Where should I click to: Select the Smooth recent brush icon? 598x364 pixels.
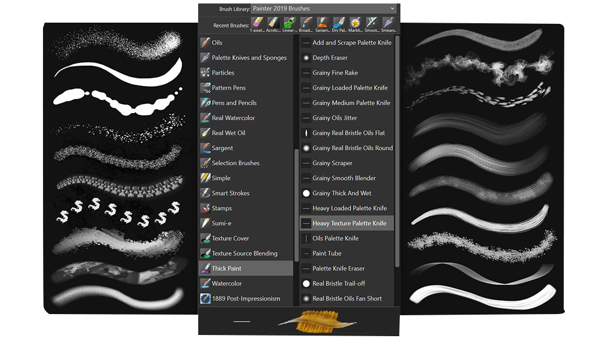pos(371,22)
